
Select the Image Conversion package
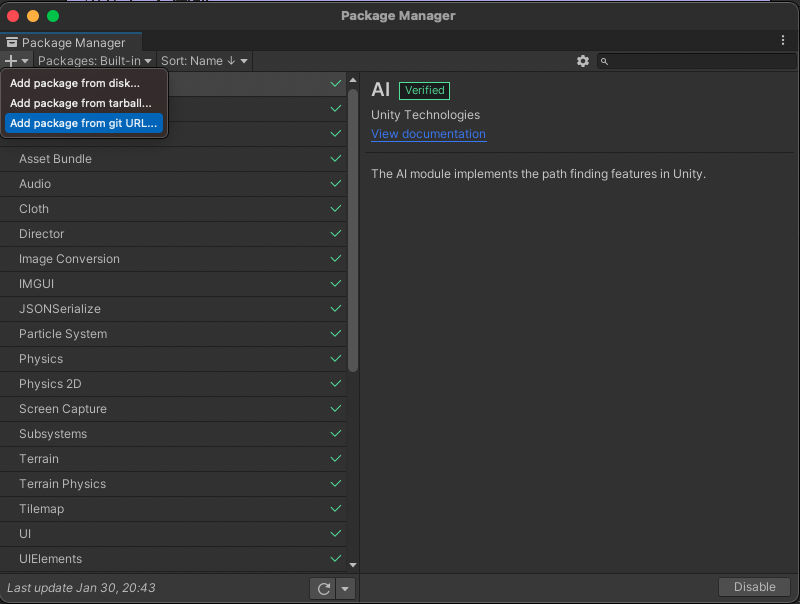(x=173, y=259)
